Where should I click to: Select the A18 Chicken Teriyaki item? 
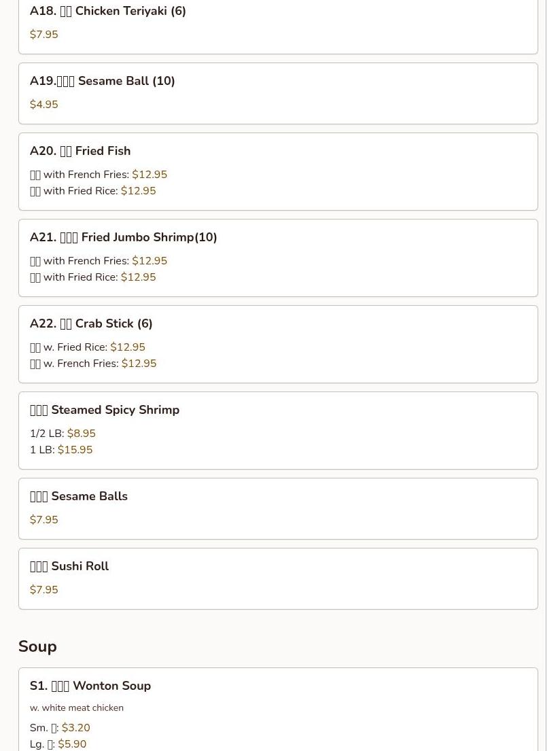point(278,24)
